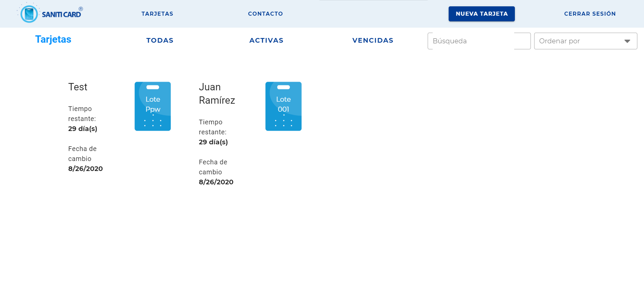644x294 pixels.
Task: Switch to the VENCIDAS filter tab
Action: 373,40
